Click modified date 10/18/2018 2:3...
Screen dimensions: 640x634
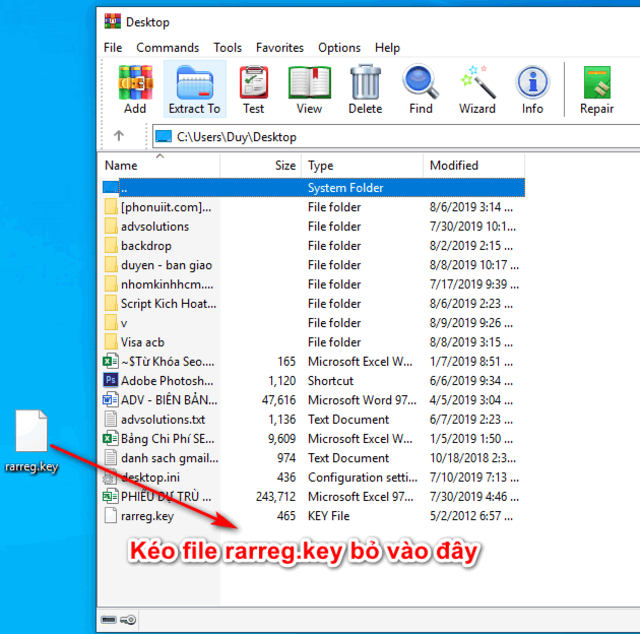[473, 458]
